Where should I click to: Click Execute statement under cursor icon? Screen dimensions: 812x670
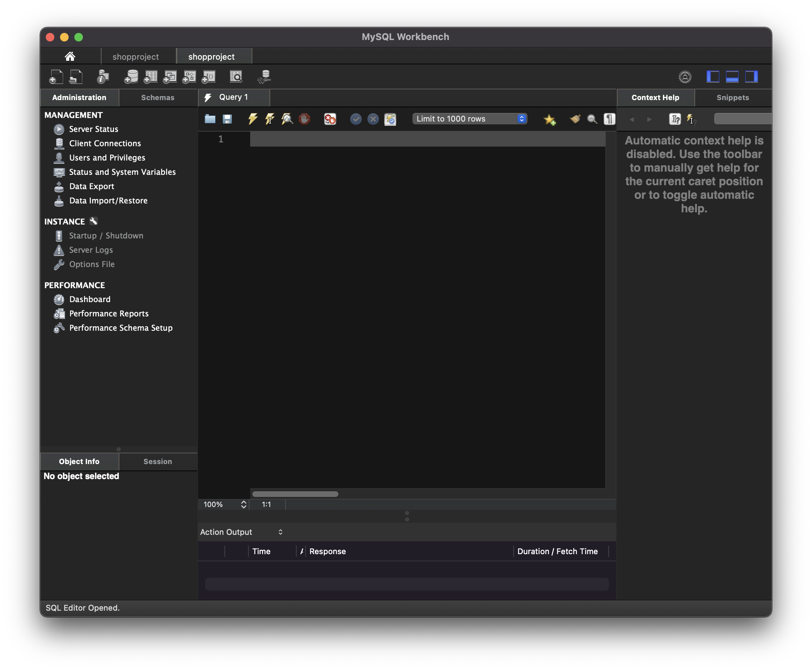[269, 119]
